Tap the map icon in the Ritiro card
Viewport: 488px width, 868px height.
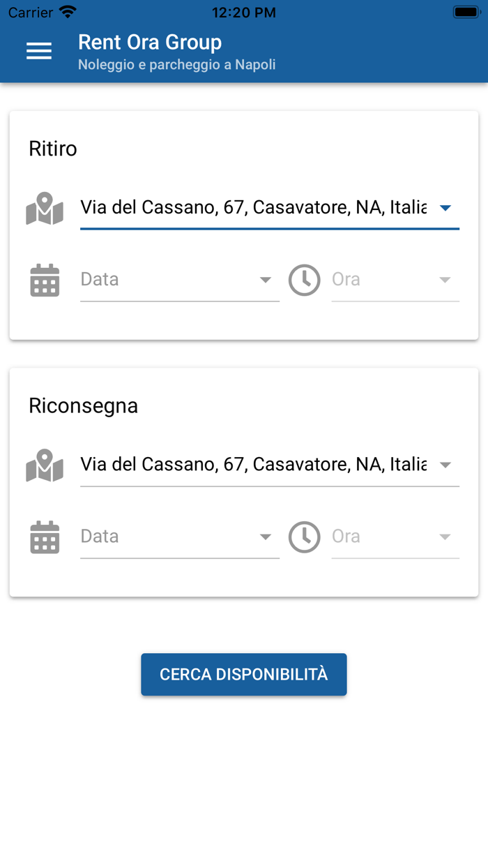45,209
